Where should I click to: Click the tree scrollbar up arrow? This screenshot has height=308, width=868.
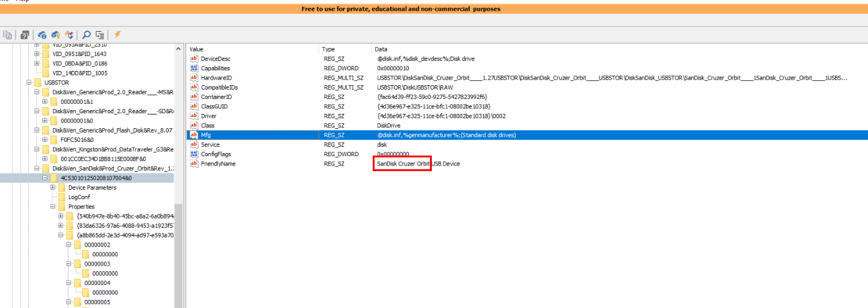pyautogui.click(x=180, y=49)
